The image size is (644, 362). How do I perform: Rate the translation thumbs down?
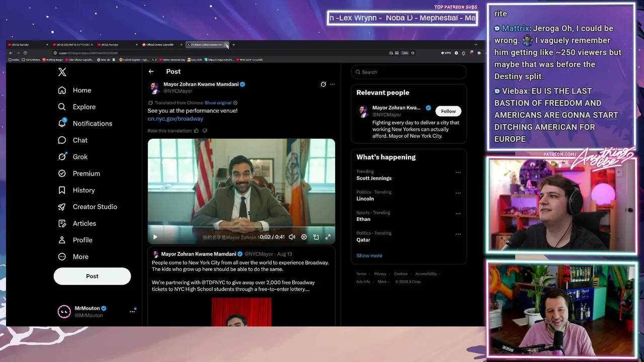(205, 131)
